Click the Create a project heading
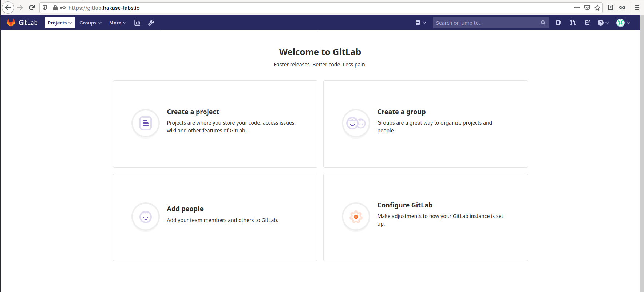This screenshot has height=292, width=644. click(x=193, y=112)
